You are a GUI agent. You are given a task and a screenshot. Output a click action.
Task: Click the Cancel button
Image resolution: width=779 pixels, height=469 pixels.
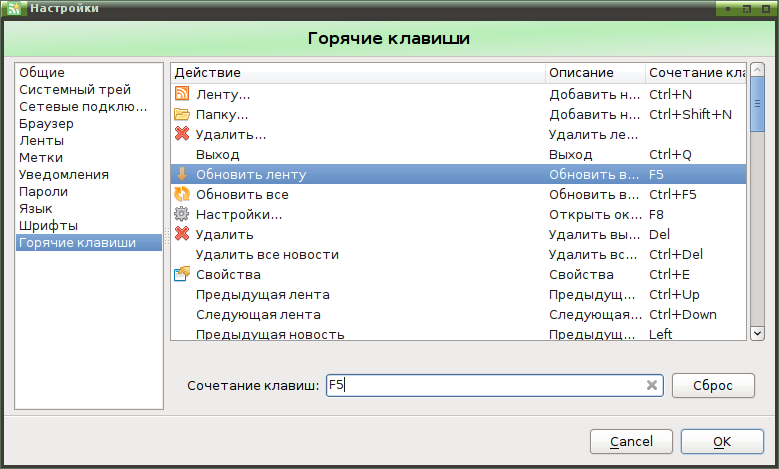[x=631, y=442]
